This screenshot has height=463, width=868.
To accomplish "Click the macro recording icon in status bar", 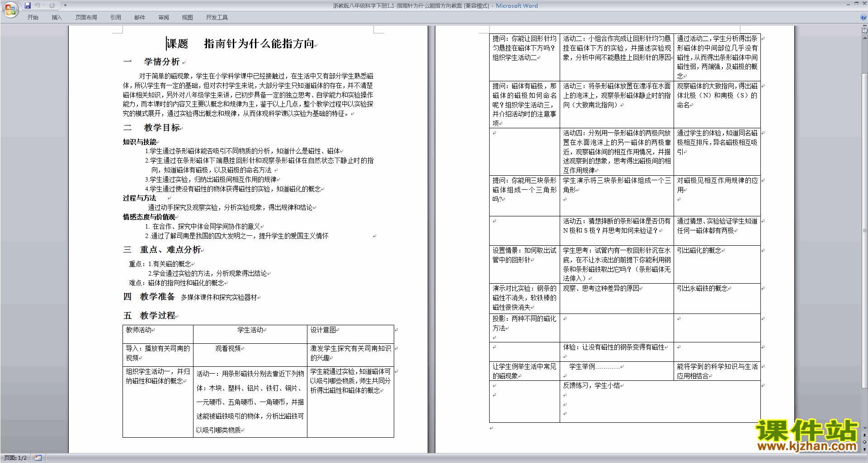I will (x=38, y=458).
